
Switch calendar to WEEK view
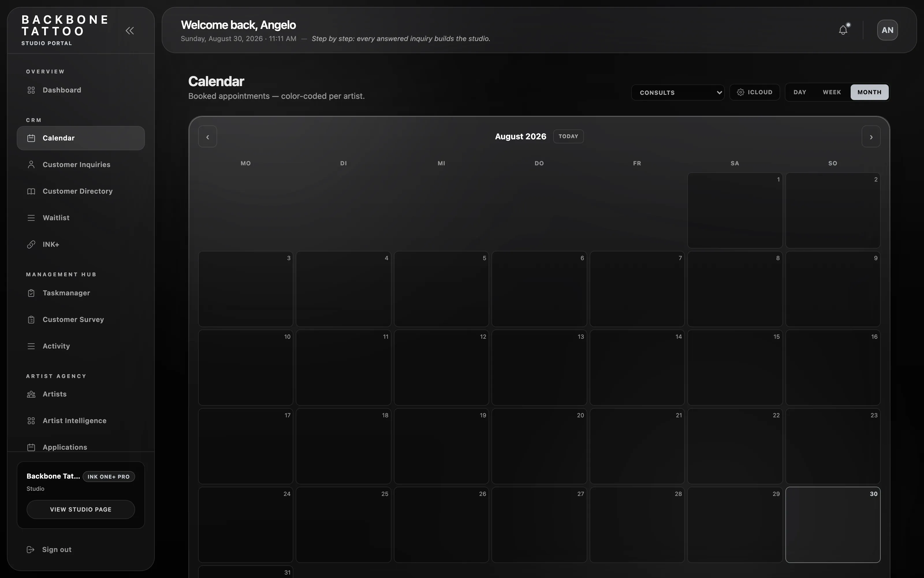(x=832, y=92)
